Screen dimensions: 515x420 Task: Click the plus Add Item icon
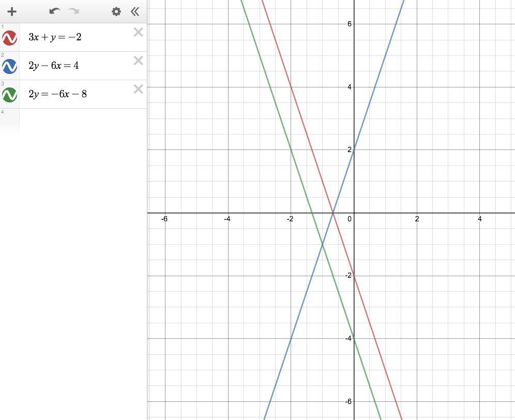[x=12, y=12]
